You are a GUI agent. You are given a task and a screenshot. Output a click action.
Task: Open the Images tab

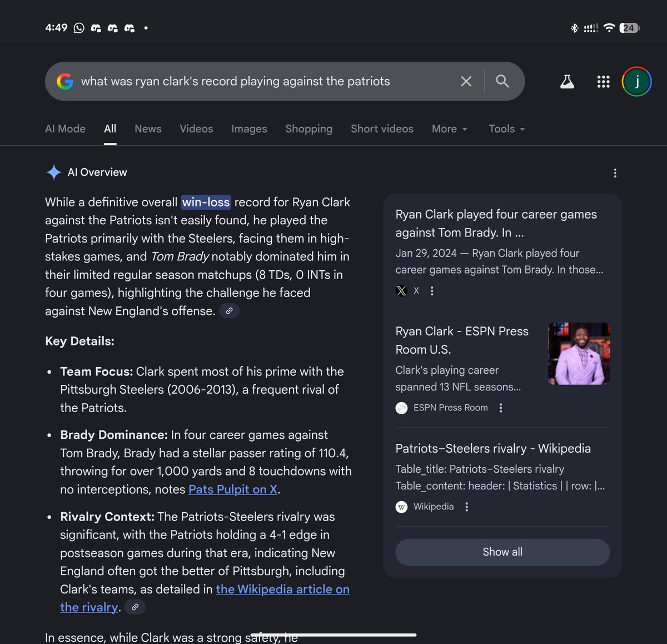tap(249, 128)
